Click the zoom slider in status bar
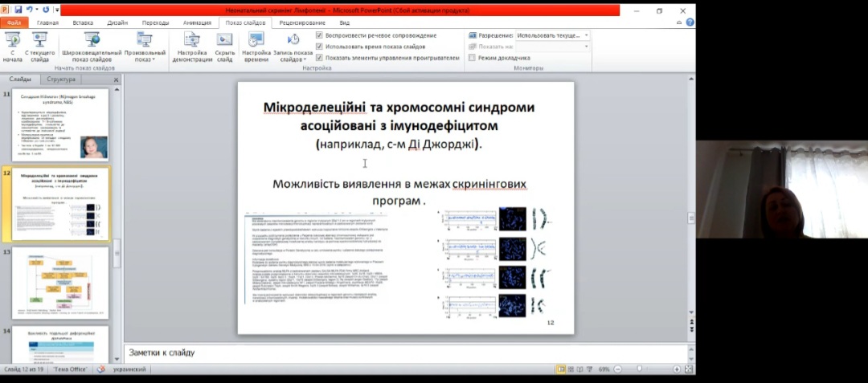This screenshot has height=383, width=868. [x=641, y=369]
